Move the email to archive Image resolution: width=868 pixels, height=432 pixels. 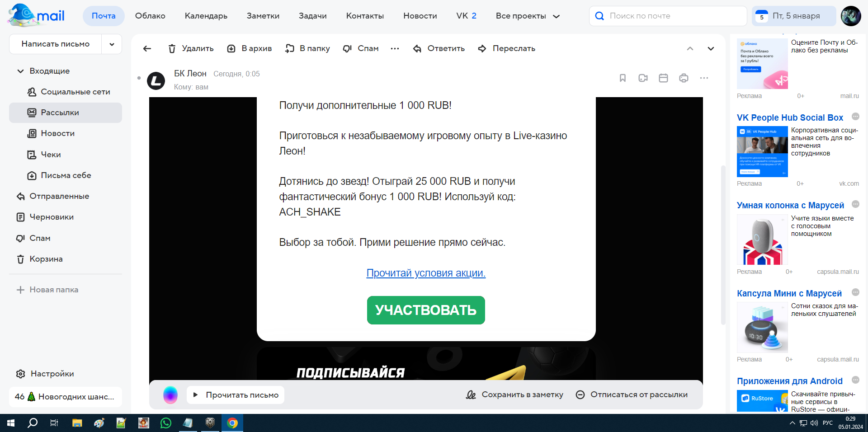(249, 48)
